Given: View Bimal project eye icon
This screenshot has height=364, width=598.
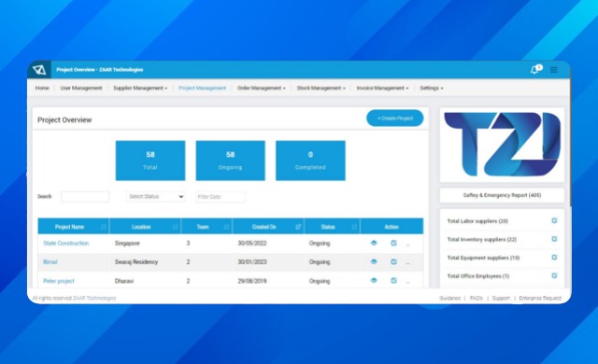Looking at the screenshot, I should 374,261.
